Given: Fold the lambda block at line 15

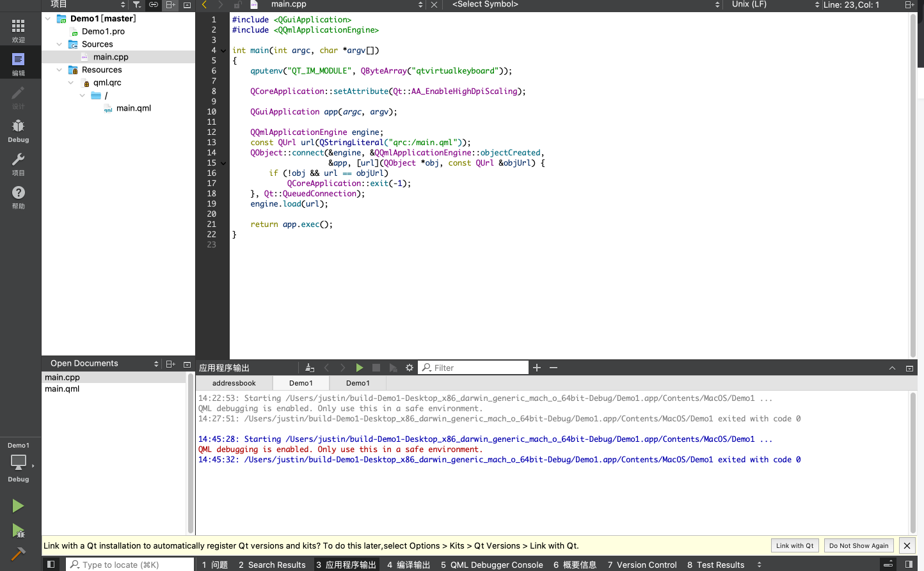Looking at the screenshot, I should tap(223, 163).
